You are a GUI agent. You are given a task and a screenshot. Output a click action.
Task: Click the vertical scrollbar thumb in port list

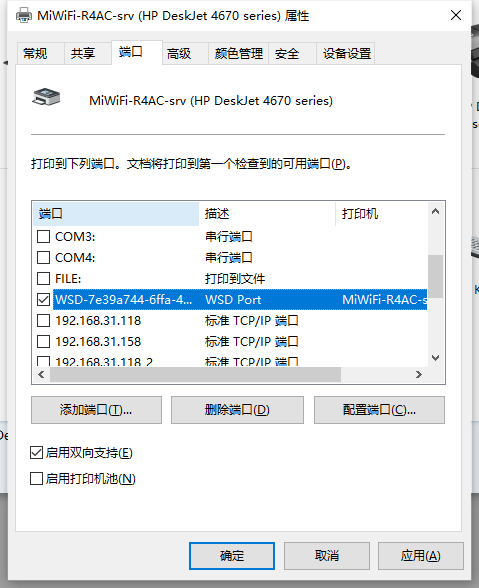click(x=435, y=277)
